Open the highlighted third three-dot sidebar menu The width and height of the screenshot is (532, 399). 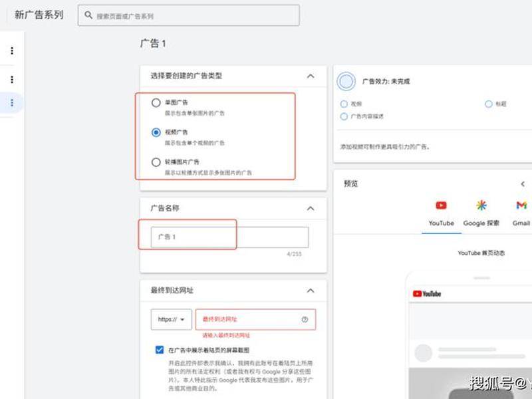(12, 102)
